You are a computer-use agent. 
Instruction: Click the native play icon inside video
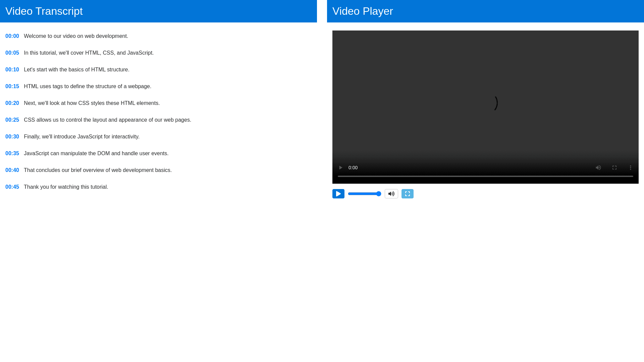point(340,168)
